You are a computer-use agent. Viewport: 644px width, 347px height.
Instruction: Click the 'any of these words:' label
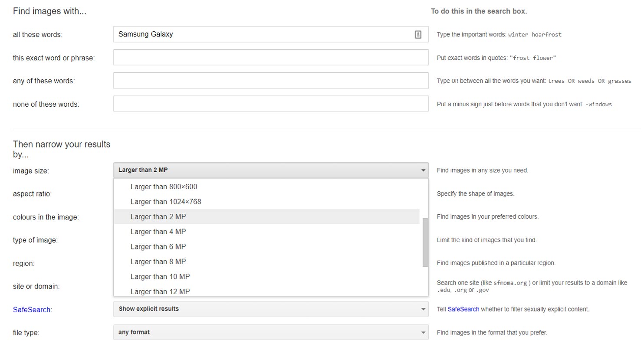44,81
